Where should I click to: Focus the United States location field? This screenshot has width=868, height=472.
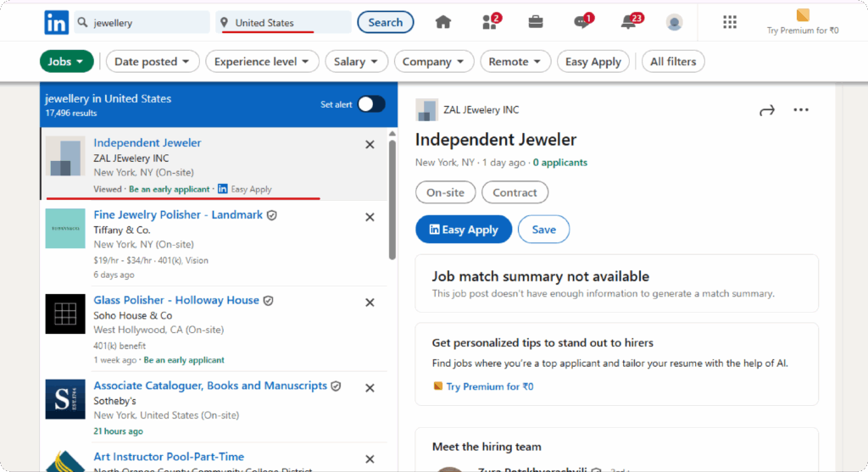(x=283, y=23)
